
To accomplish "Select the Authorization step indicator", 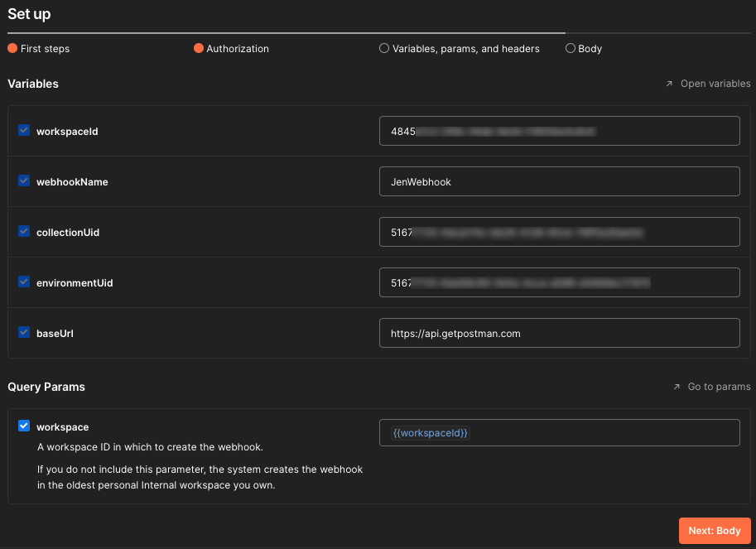I will [231, 49].
